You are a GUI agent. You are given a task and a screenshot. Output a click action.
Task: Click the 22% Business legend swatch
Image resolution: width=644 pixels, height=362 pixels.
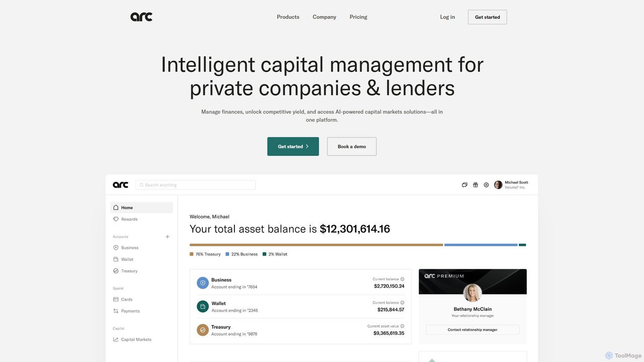click(x=227, y=254)
